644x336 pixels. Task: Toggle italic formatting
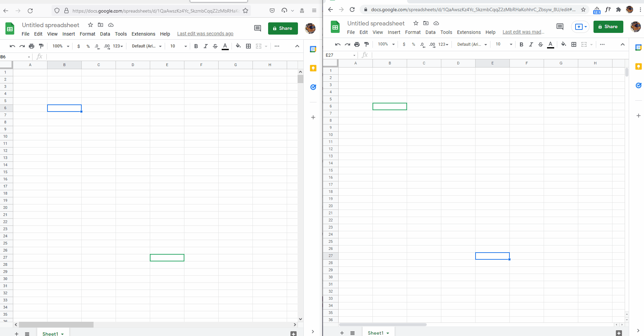point(206,46)
